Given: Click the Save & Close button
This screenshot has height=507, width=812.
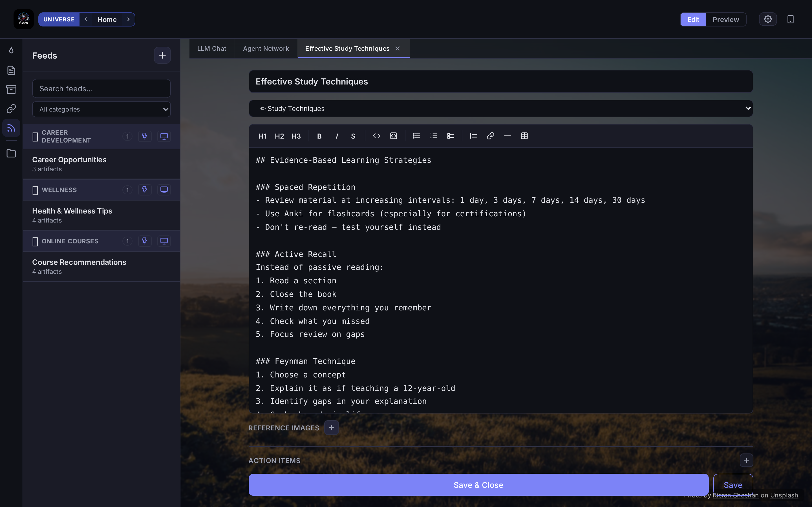Looking at the screenshot, I should click(x=478, y=484).
